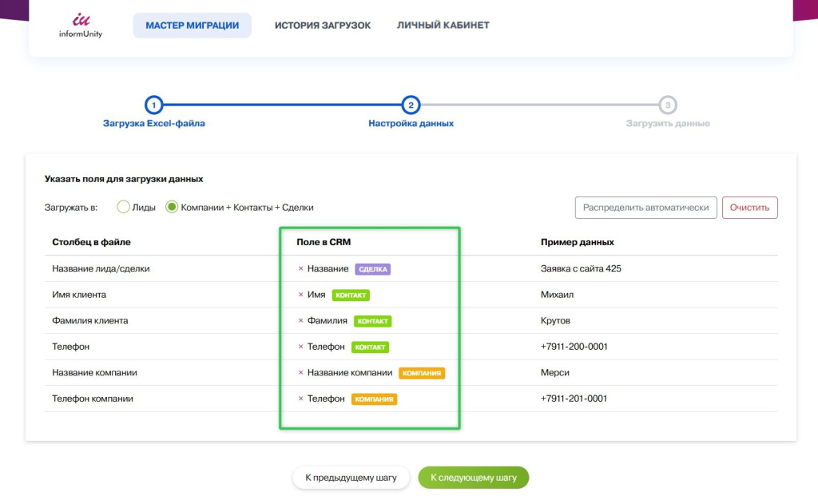Remove the Фамилия contact field mapping

coord(300,321)
